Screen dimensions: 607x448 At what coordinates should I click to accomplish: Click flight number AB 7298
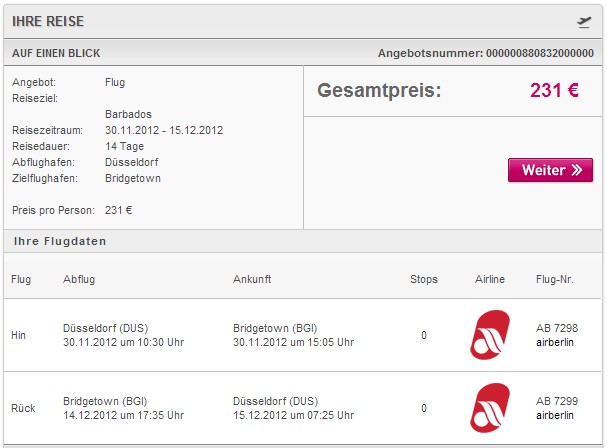tap(557, 328)
